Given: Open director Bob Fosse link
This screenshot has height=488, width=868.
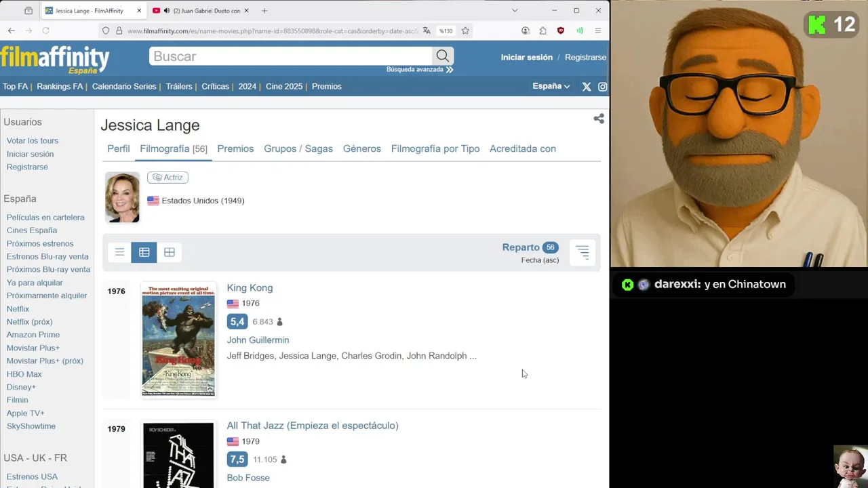Looking at the screenshot, I should [x=248, y=478].
